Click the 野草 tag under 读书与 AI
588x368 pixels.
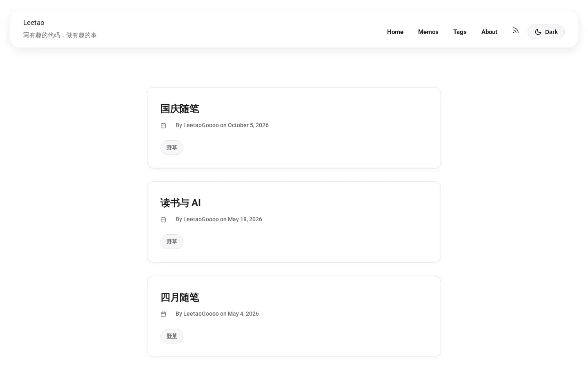coord(172,242)
